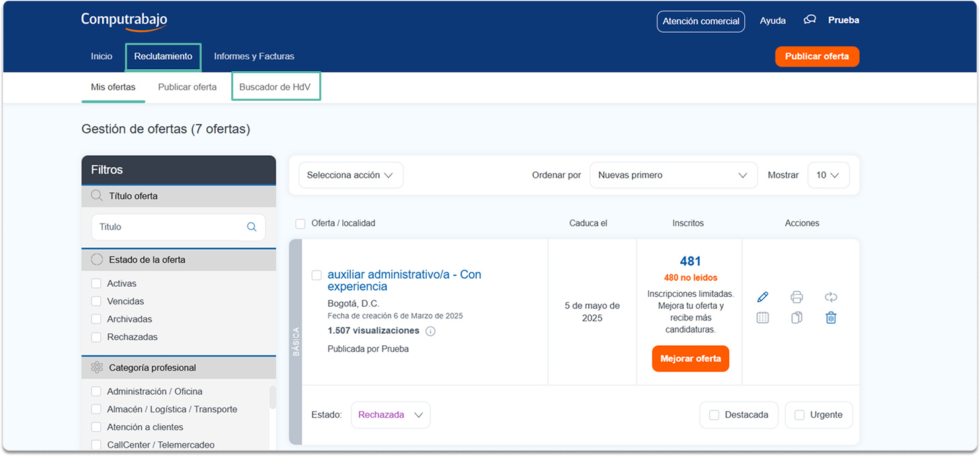Click the duplicate offer copy icon
Screen dimensions: 980x456
[797, 318]
